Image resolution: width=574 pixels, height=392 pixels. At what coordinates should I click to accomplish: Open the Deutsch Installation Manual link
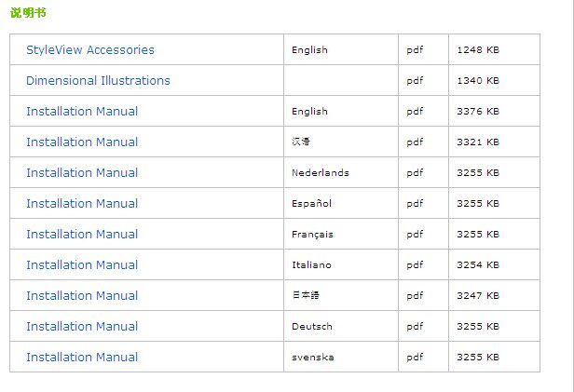coord(82,327)
